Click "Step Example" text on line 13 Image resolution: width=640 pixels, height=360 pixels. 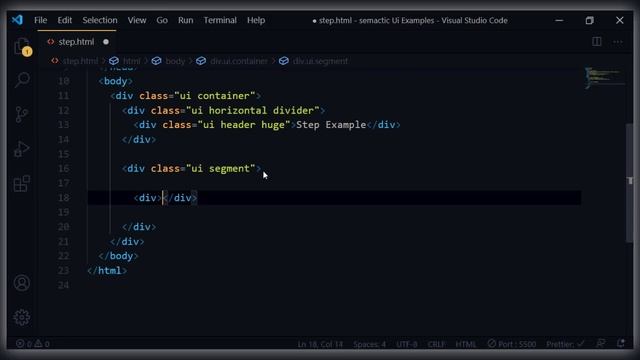pos(331,124)
